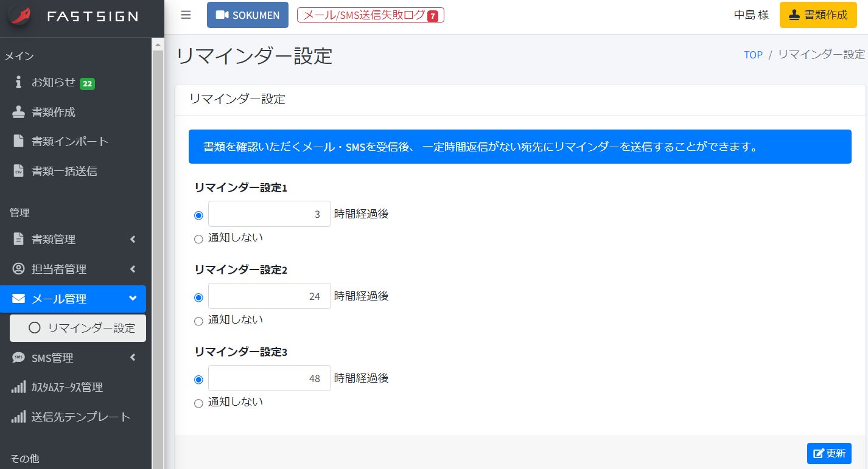The height and width of the screenshot is (469, 868).
Task: Click the 担当者管理 user icon
Action: pyautogui.click(x=18, y=269)
